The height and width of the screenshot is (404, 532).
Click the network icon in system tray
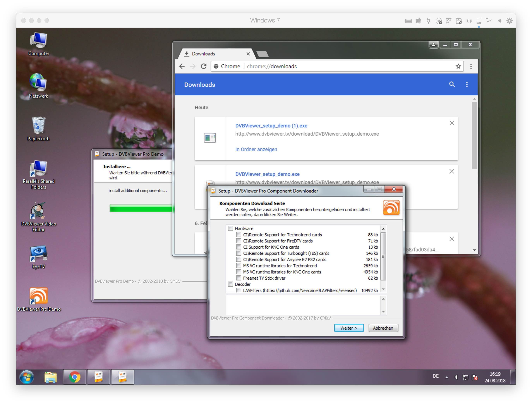point(465,377)
